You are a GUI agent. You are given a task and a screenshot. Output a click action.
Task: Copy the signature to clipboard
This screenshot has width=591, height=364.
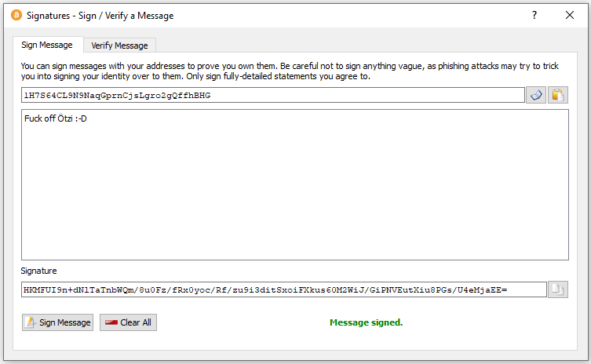pyautogui.click(x=557, y=289)
